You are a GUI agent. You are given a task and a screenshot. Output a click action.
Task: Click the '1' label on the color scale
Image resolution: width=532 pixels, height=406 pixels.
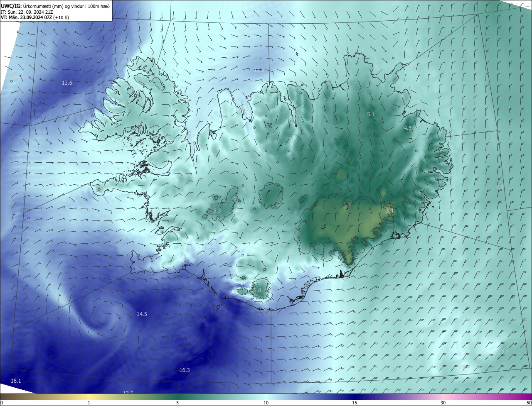(89, 403)
